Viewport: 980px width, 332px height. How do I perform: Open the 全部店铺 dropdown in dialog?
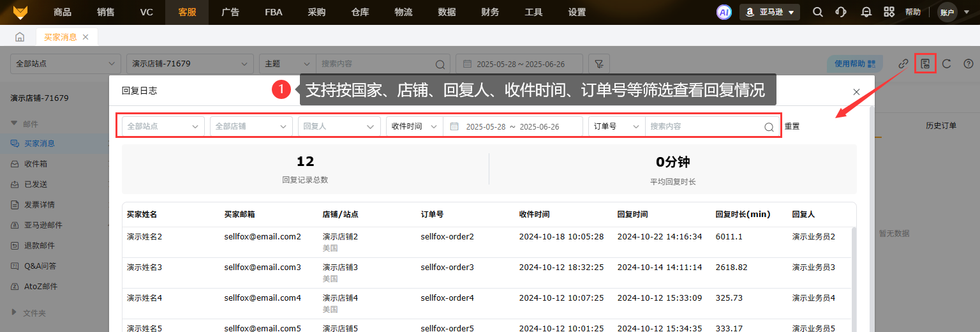point(251,126)
